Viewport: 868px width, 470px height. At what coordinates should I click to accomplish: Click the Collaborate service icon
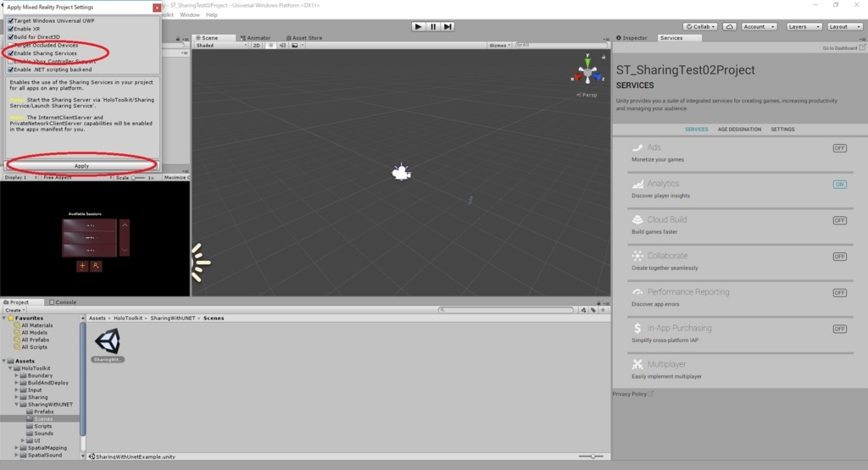pos(637,256)
